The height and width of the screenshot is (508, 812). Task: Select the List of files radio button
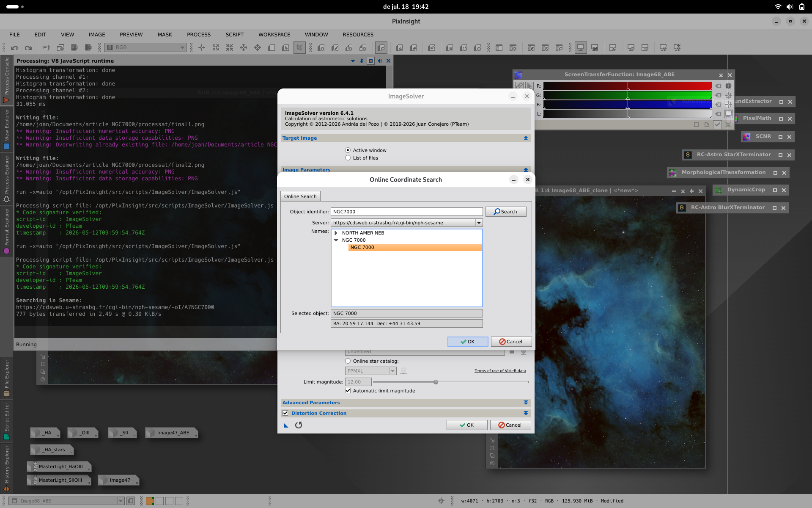pos(348,158)
